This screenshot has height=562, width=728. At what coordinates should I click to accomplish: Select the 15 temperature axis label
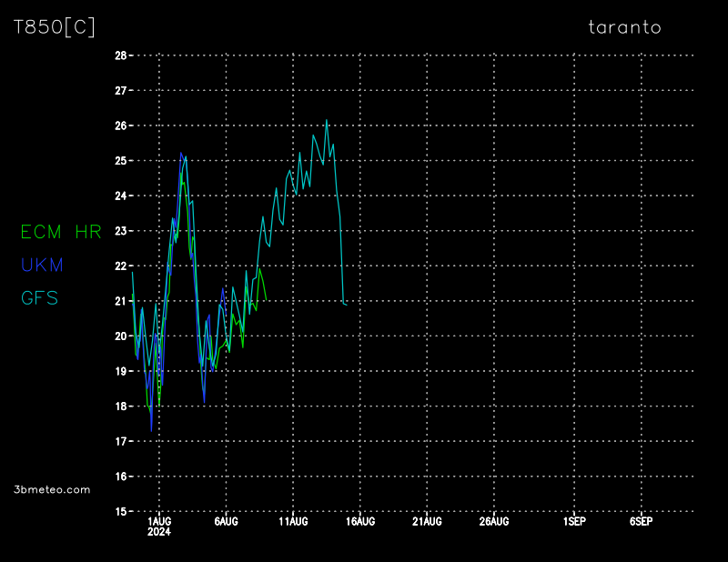[x=120, y=512]
